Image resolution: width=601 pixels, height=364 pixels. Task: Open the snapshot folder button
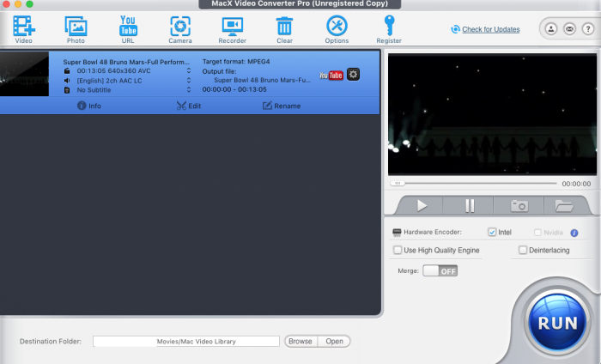tap(563, 206)
